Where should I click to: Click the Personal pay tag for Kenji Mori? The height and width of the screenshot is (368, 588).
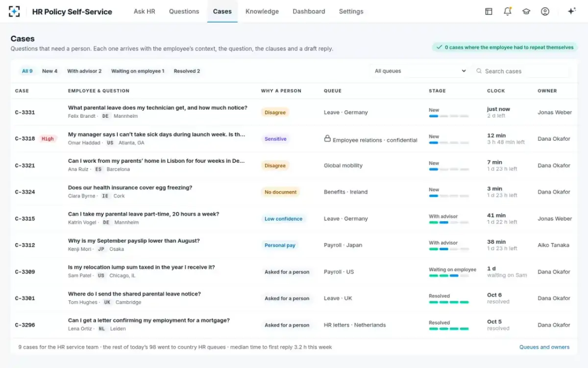tap(280, 245)
